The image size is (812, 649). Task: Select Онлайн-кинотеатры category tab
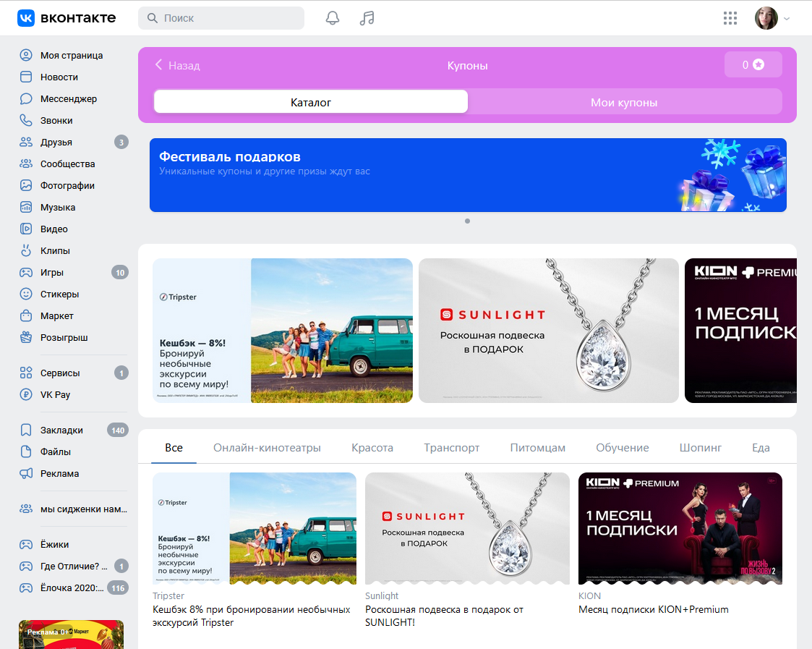[268, 448]
